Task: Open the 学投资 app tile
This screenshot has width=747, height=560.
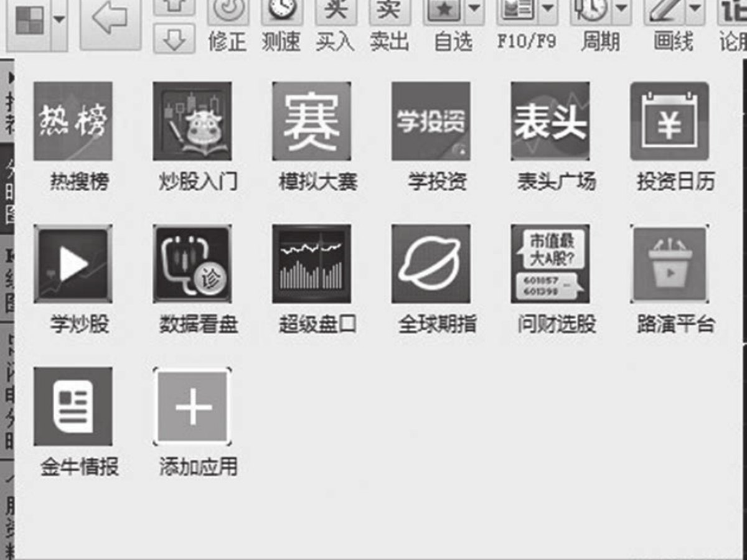Action: pyautogui.click(x=431, y=121)
